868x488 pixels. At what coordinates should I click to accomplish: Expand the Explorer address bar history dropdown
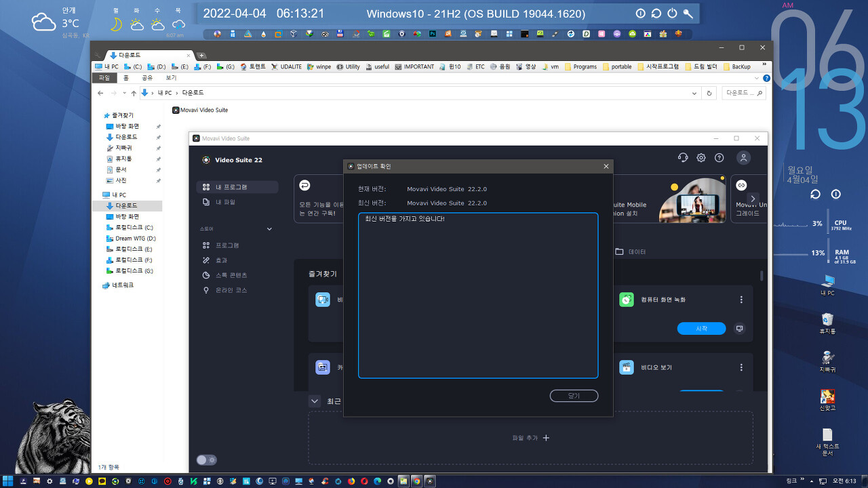click(x=694, y=93)
